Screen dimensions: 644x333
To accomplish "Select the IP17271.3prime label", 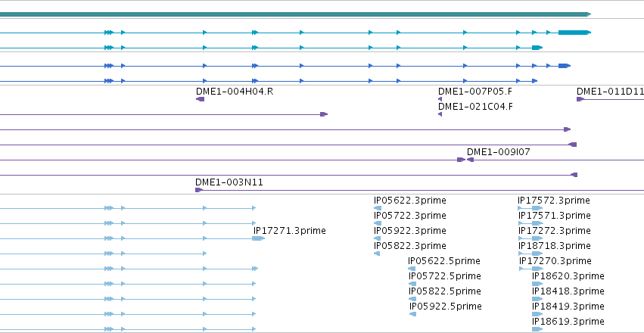I will pos(290,231).
